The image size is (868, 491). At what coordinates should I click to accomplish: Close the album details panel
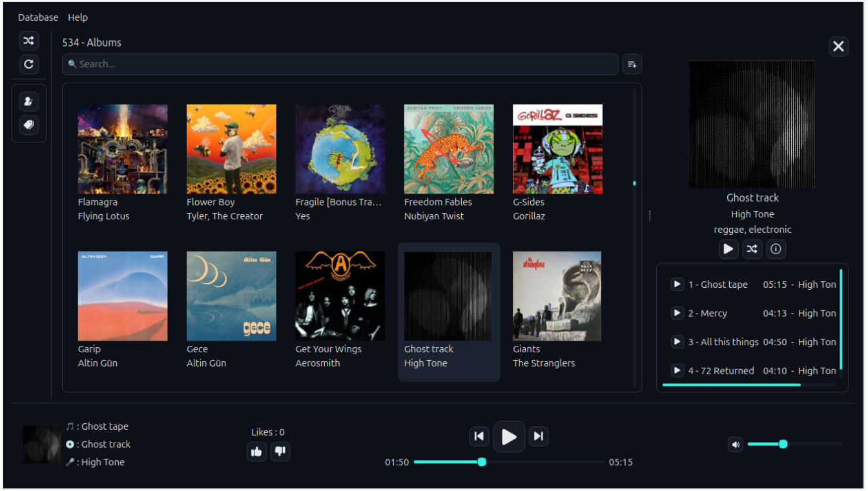click(838, 46)
